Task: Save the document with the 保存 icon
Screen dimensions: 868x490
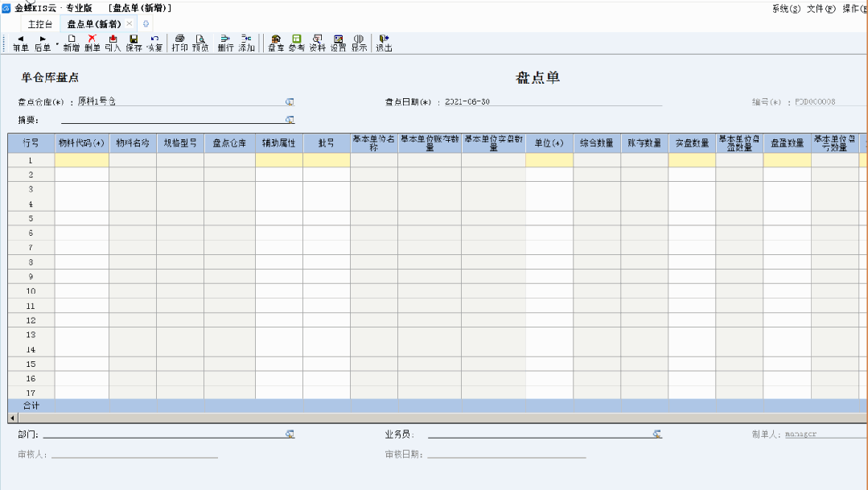Action: coord(134,43)
